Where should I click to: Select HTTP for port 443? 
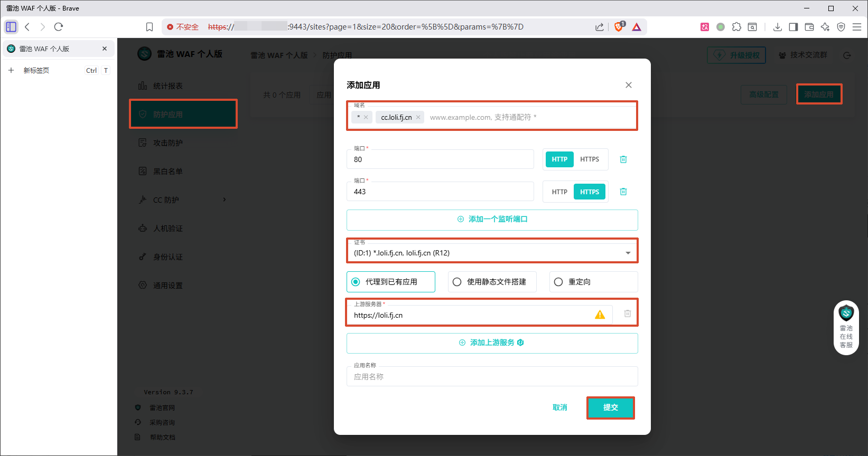tap(559, 192)
